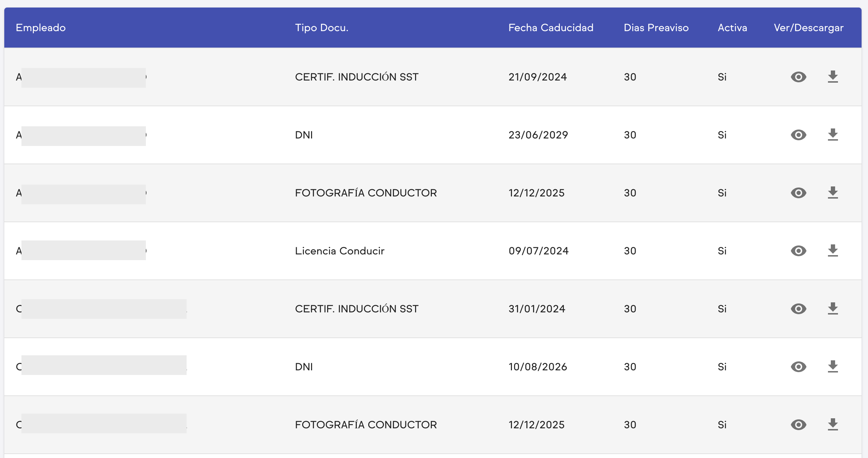Select the Licencia Conducir row date 09/07/2024
Screen dimensions: 868x458
pyautogui.click(x=538, y=251)
